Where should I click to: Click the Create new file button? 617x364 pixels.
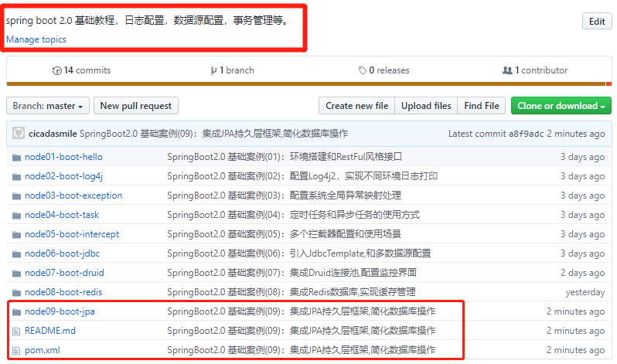point(356,105)
